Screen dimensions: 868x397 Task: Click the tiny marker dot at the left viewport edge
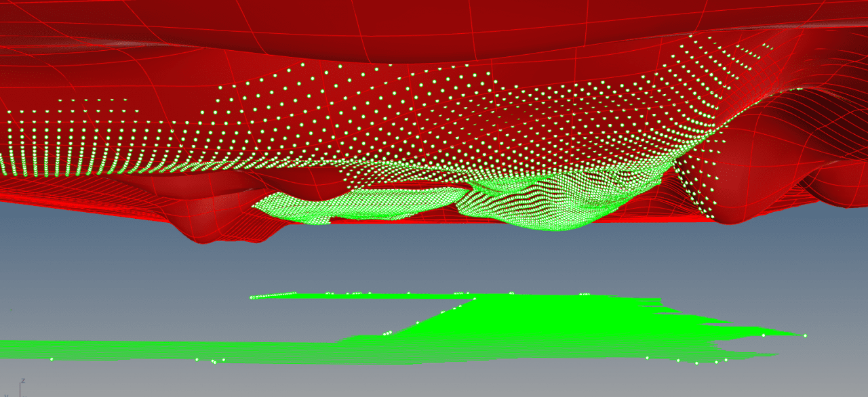click(x=11, y=310)
